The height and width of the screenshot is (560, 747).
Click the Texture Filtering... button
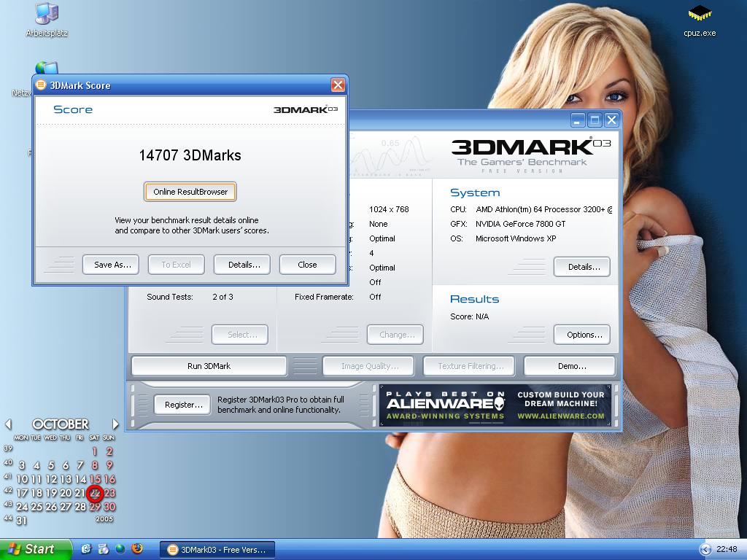(469, 366)
